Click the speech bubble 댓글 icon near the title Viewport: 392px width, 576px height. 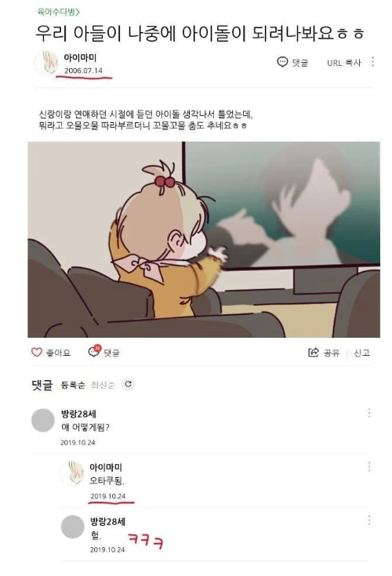[x=281, y=62]
